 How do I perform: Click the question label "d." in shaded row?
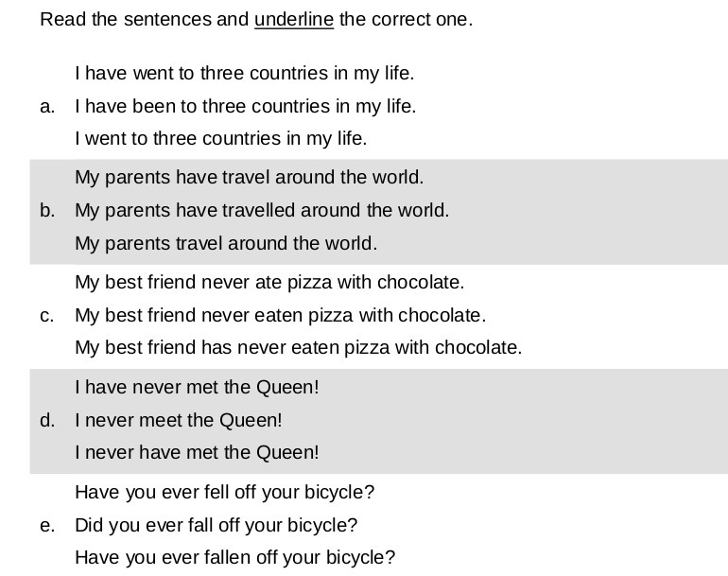pyautogui.click(x=47, y=420)
